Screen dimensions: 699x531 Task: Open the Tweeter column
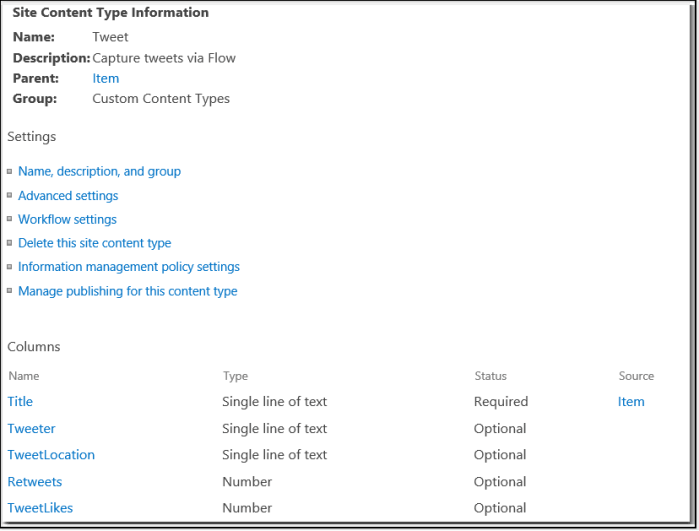pyautogui.click(x=31, y=428)
